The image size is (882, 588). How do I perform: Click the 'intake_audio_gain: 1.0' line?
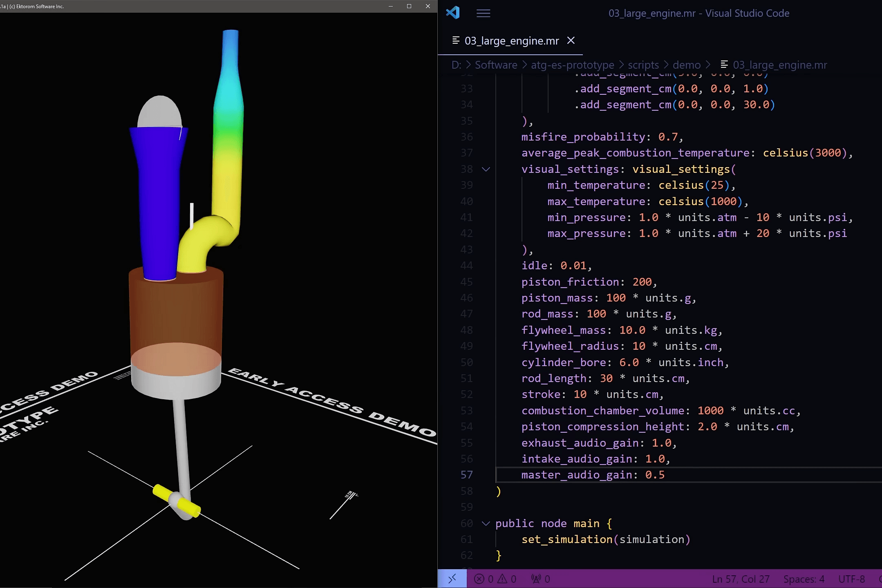[x=595, y=459]
